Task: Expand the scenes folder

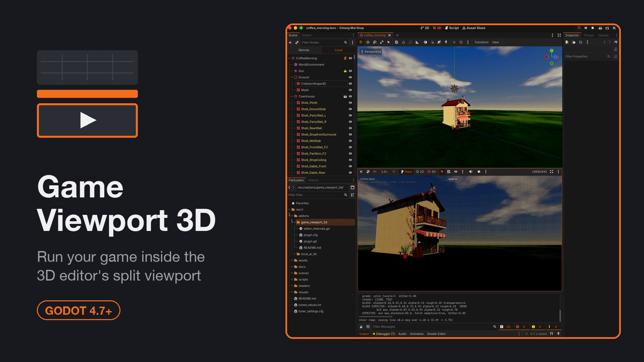Action: 292,274
